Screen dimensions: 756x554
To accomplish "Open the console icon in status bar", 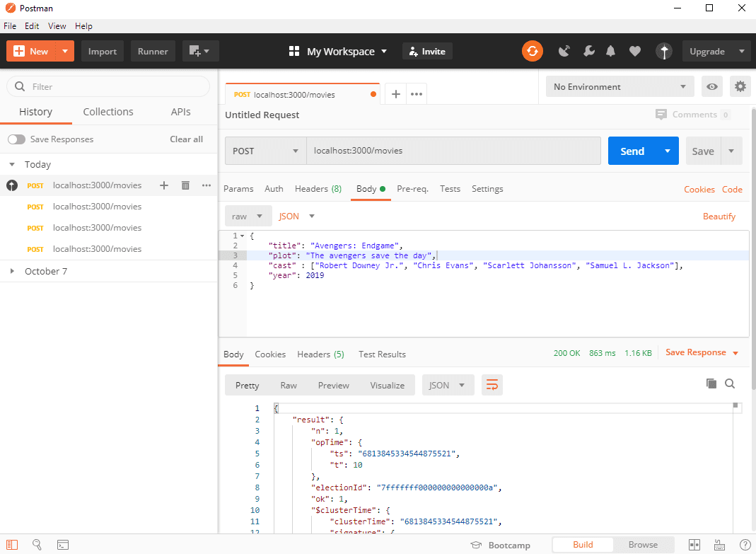I will 63,545.
